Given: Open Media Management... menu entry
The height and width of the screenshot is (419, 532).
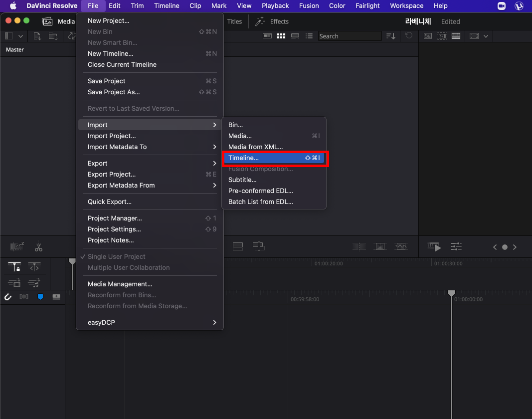Looking at the screenshot, I should click(150, 284).
